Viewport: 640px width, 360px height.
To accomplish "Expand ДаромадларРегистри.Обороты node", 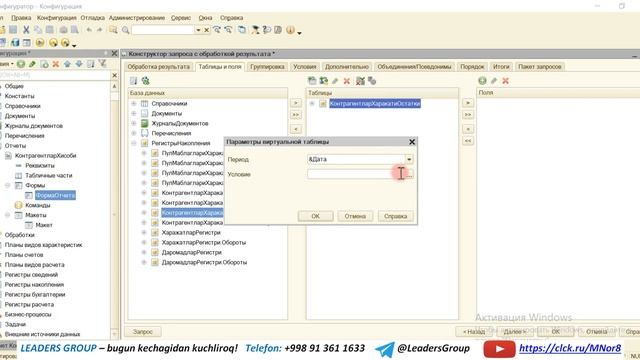I will pyautogui.click(x=144, y=262).
